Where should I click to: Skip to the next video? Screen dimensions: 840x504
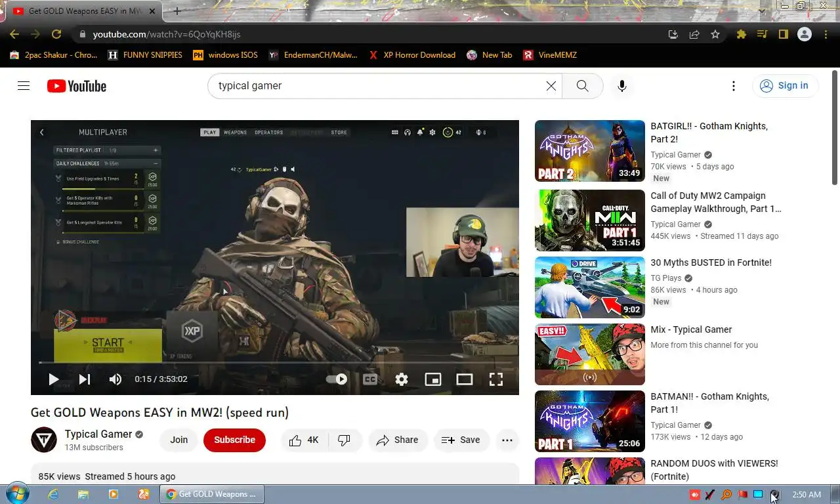pos(85,379)
